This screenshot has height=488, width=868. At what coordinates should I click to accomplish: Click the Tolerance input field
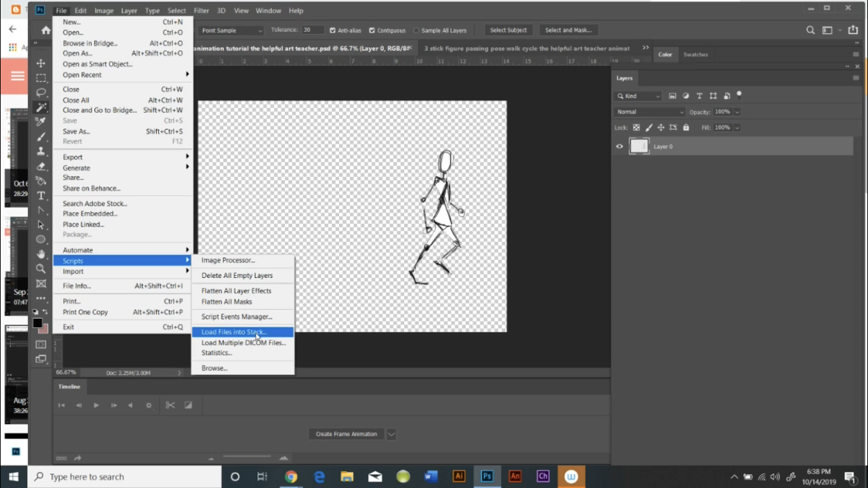(312, 29)
